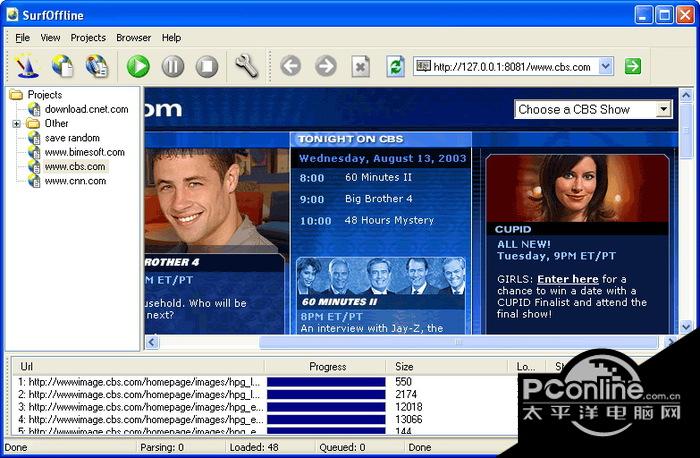Select the Other folder
This screenshot has height=458, width=700.
click(56, 123)
